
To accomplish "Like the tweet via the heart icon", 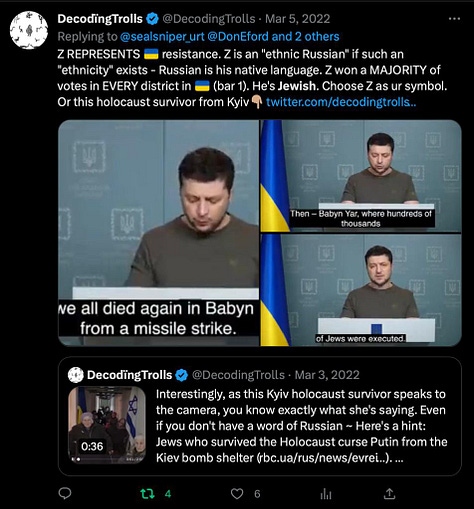I will [237, 494].
